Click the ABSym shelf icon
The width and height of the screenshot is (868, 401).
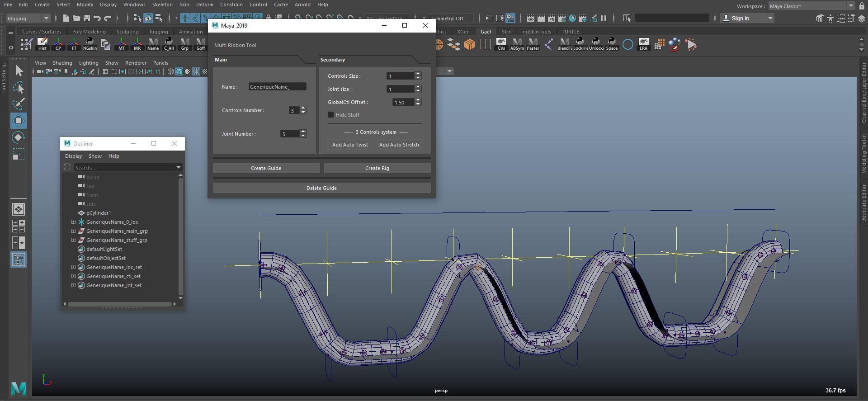[x=517, y=44]
